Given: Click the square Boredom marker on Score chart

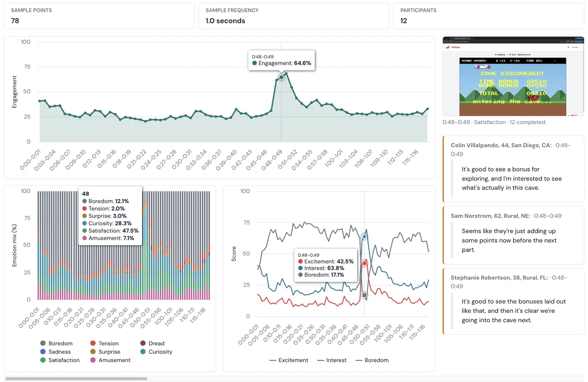Looking at the screenshot, I should tap(365, 295).
